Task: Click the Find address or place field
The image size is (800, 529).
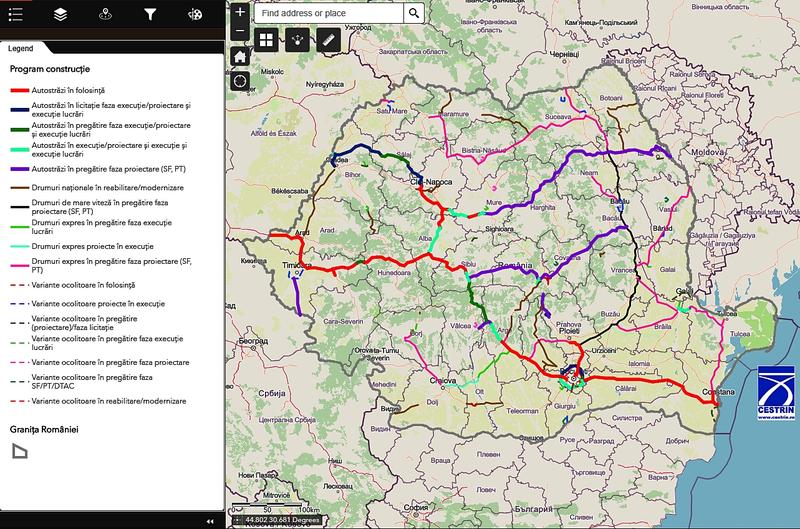Action: point(328,13)
